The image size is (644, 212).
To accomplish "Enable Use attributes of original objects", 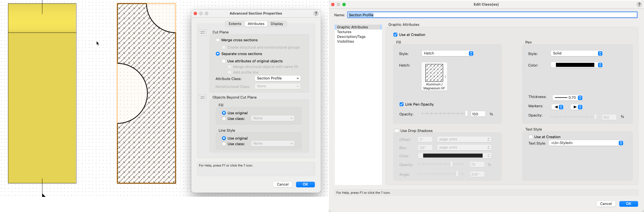I will pos(224,61).
